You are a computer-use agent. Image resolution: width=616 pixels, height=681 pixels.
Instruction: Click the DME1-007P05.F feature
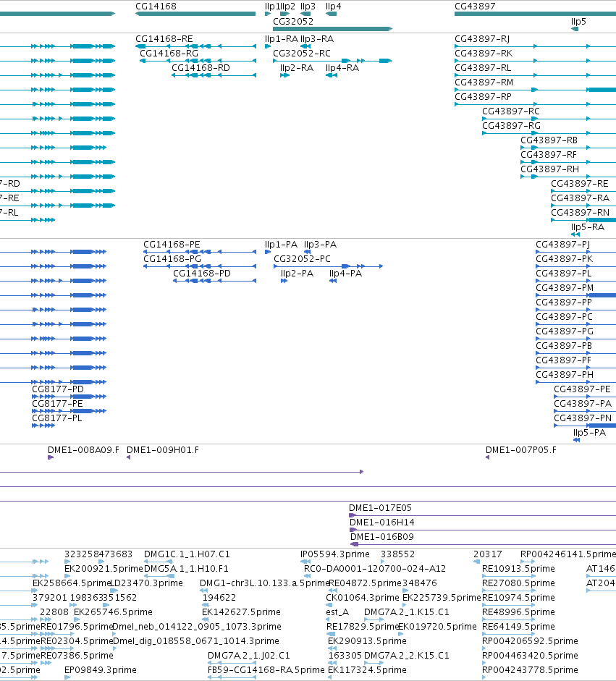[x=487, y=457]
